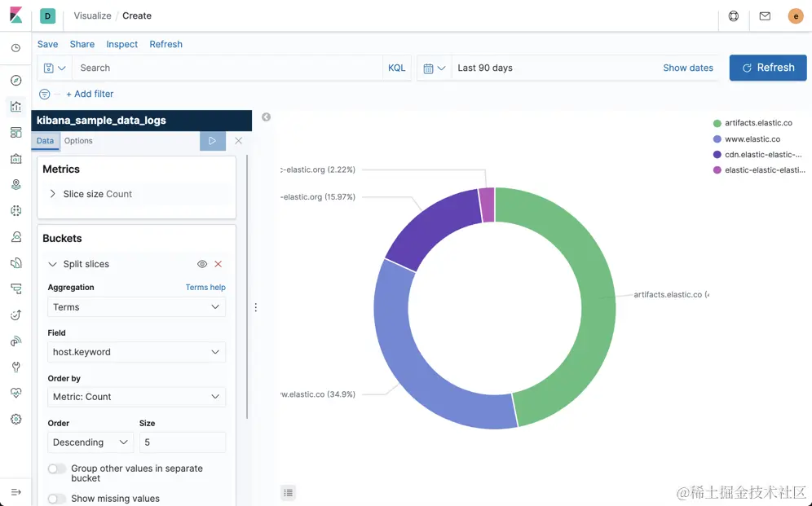Viewport: 812px width, 506px height.
Task: Click cdn.elastic-elastic legend color dot
Action: [x=717, y=155]
